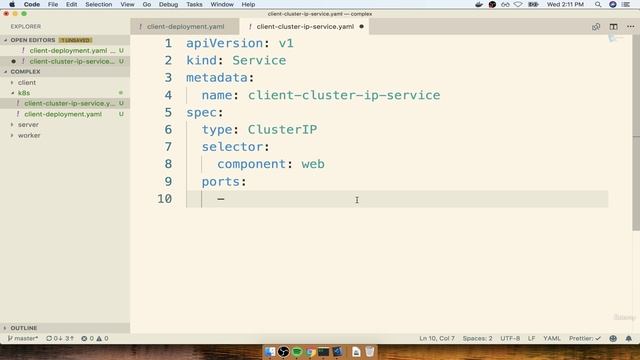The width and height of the screenshot is (640, 360).
Task: Open notifications bell in status bar
Action: coord(629,338)
